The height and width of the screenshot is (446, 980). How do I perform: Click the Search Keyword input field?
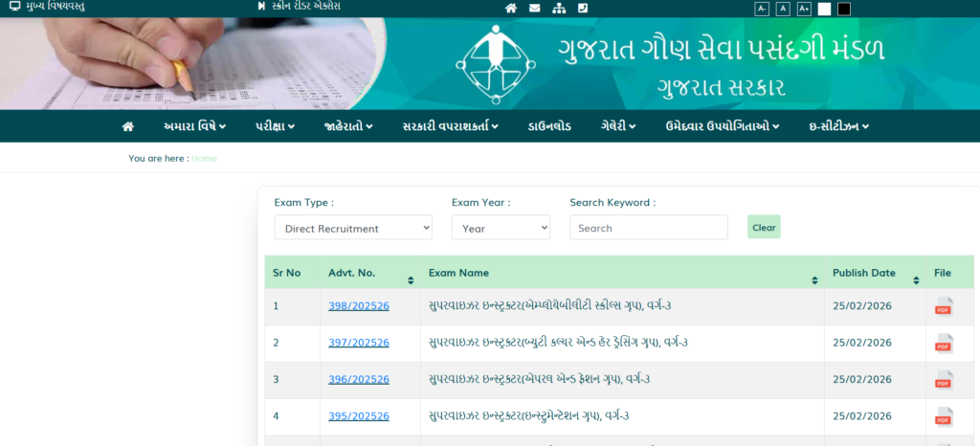649,228
